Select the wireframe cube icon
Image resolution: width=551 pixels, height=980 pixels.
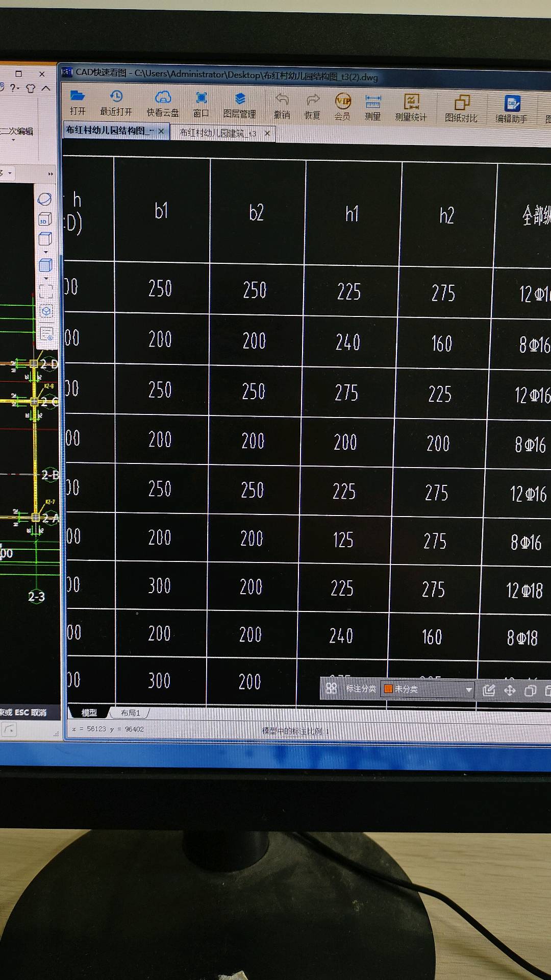[45, 238]
